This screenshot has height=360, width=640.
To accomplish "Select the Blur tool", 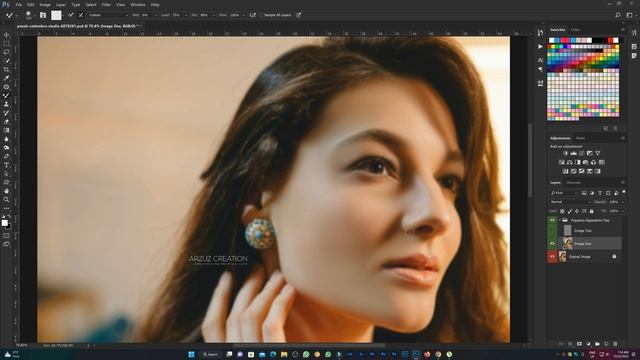I will [6, 139].
